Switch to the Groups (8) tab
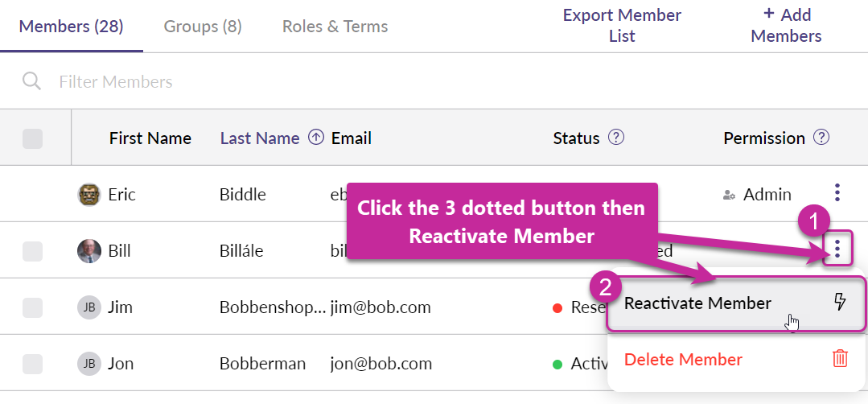Image resolution: width=868 pixels, height=404 pixels. pyautogui.click(x=203, y=27)
